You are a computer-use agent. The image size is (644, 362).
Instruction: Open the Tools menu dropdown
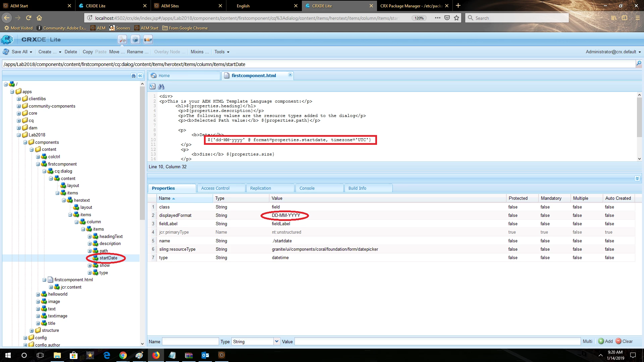pyautogui.click(x=222, y=52)
